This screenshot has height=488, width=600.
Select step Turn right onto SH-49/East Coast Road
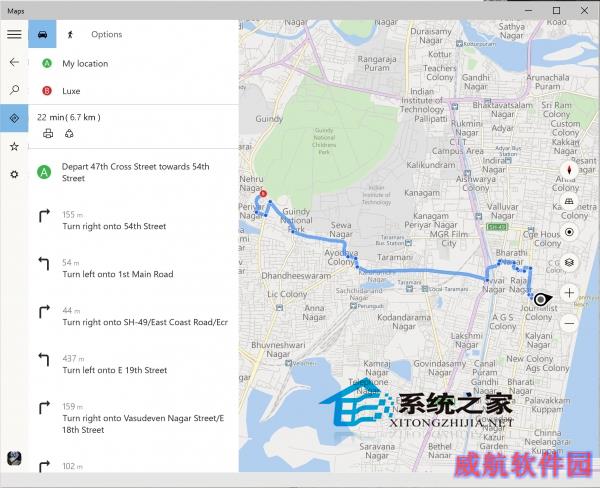point(133,317)
